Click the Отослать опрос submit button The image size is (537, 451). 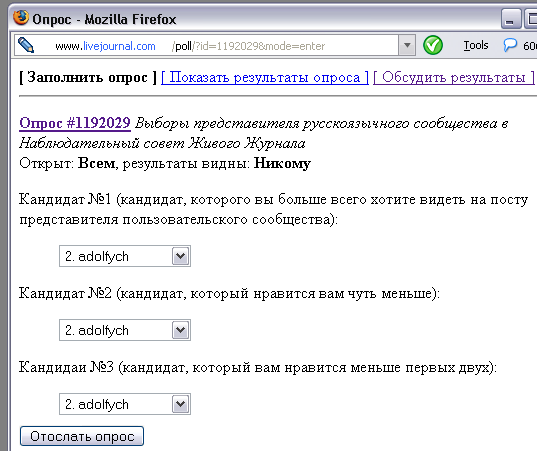tap(82, 436)
